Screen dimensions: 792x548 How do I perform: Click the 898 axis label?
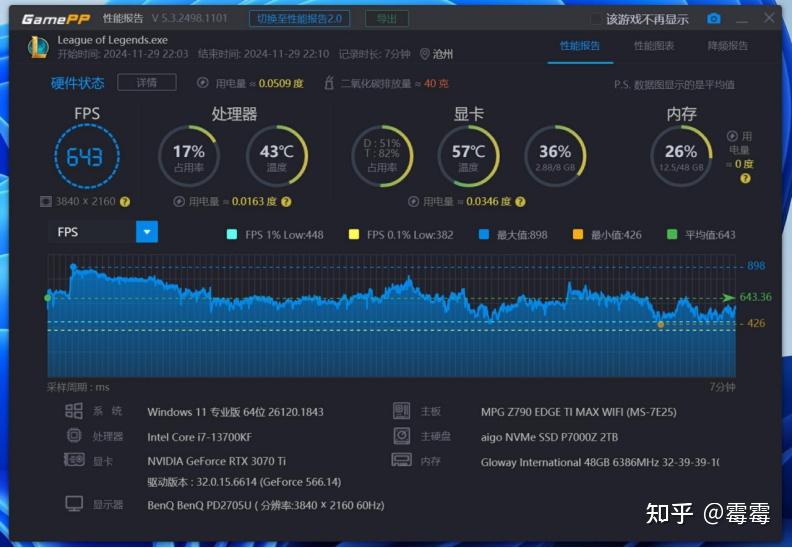[756, 266]
